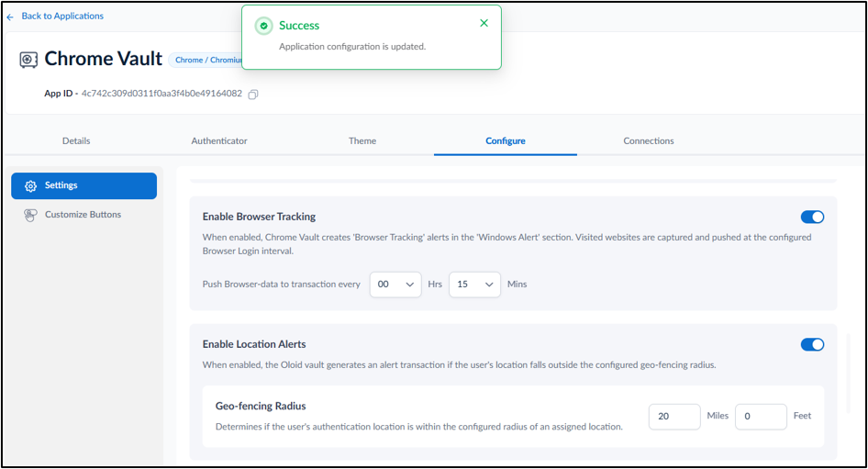
Task: Click the vertical scrollbar of settings panel
Action: coord(848,373)
